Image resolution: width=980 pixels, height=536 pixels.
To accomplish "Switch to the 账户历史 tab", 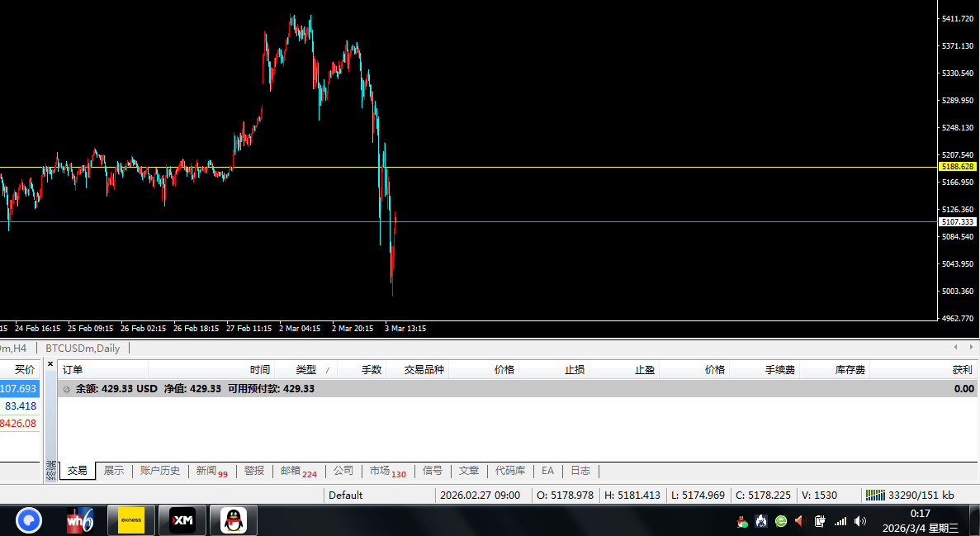I will pos(159,471).
